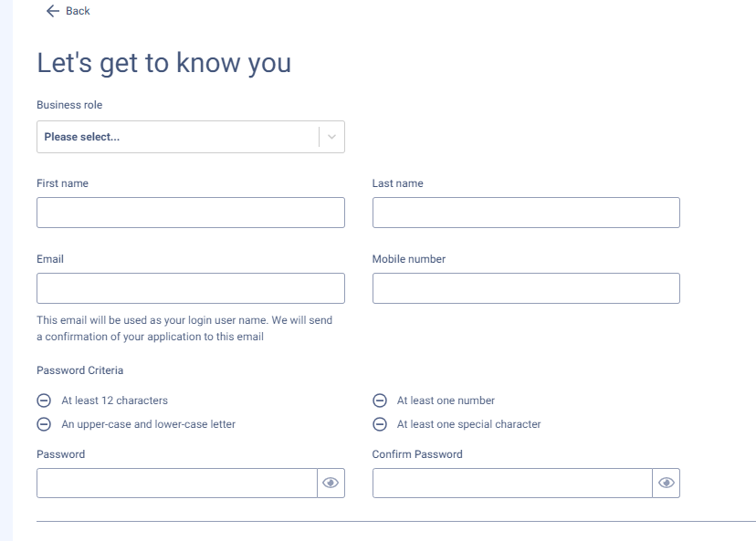Click the 'Back' text at top left
Image resolution: width=756 pixels, height=541 pixels.
(x=77, y=11)
